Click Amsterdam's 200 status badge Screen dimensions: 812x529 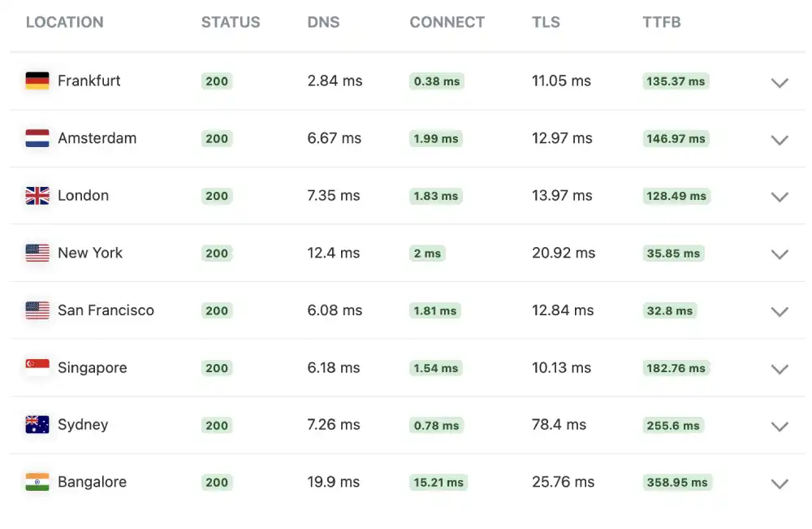click(217, 138)
